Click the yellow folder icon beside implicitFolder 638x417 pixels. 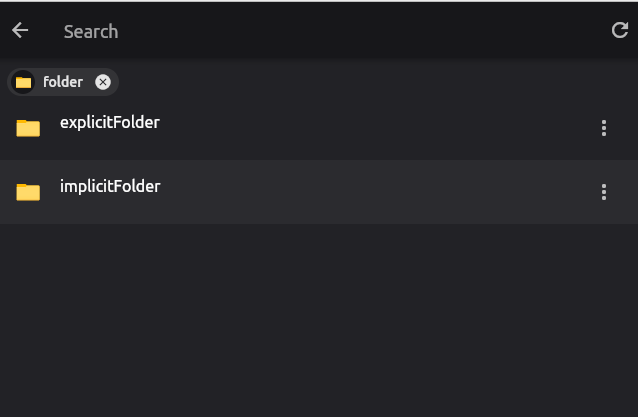pos(28,192)
